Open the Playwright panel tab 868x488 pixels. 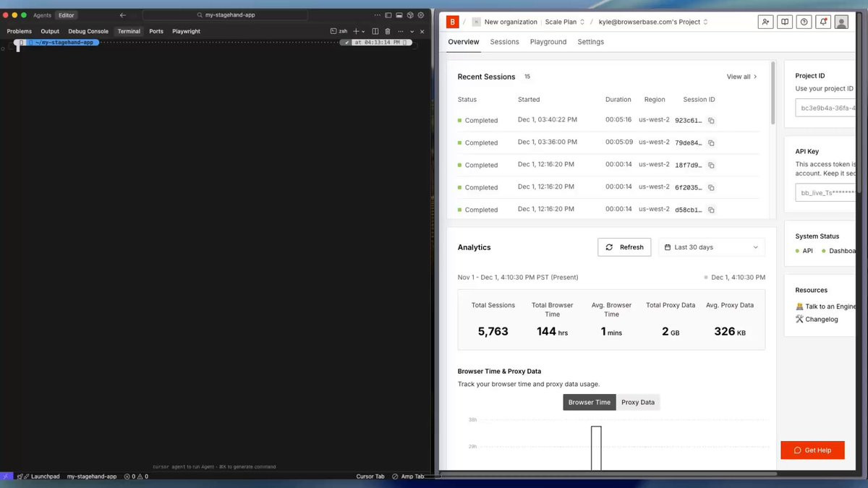(x=186, y=31)
